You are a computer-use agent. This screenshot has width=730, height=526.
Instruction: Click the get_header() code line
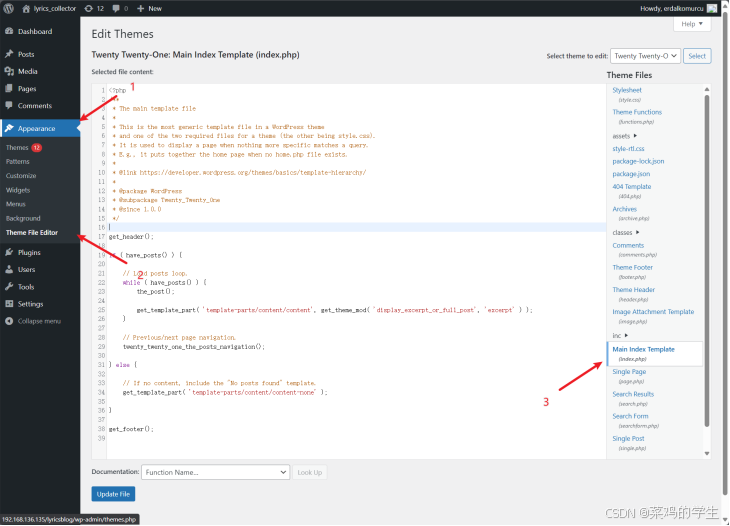131,237
